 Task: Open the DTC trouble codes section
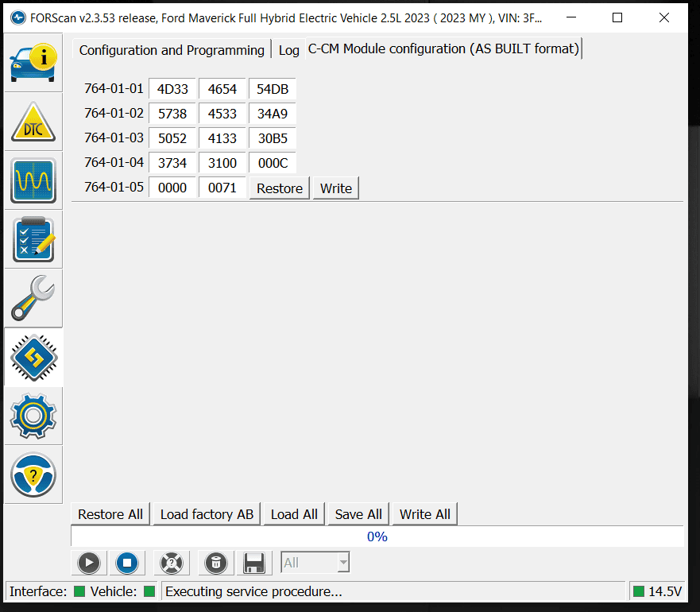click(33, 122)
